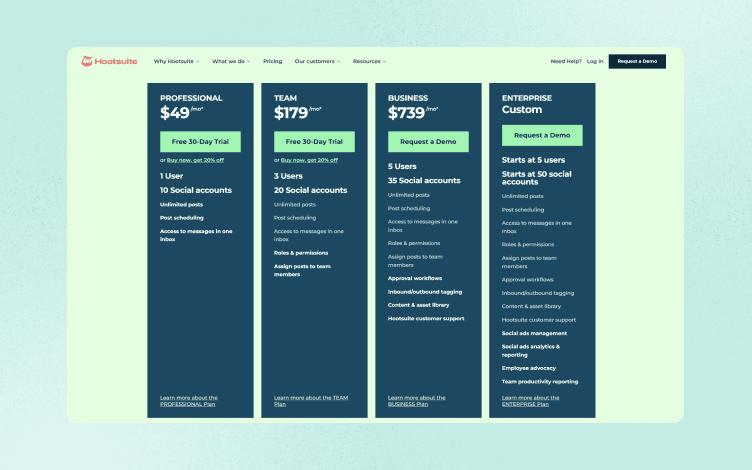This screenshot has width=752, height=470.
Task: Click the TEAM plan heading
Action: [285, 98]
